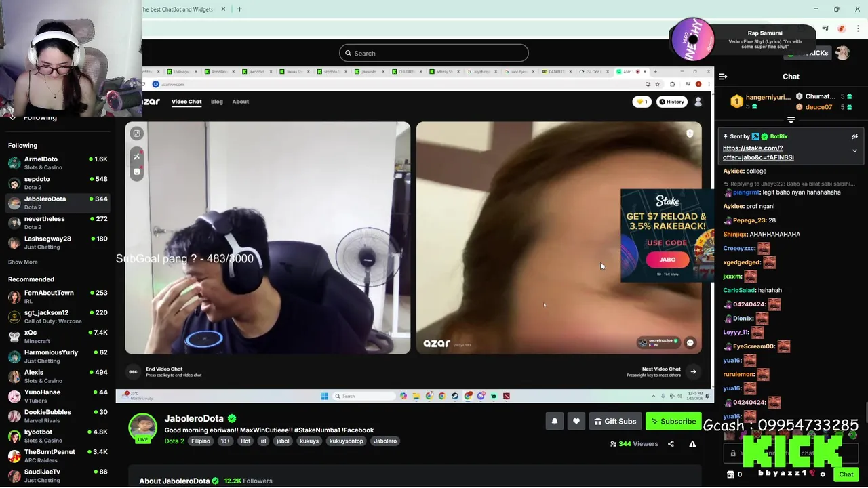Click the Azar gems counter
This screenshot has height=488, width=868.
click(642, 102)
